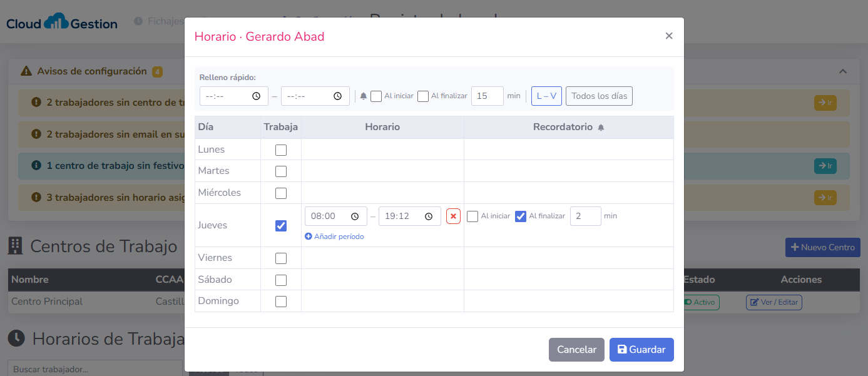The width and height of the screenshot is (868, 376).
Task: Enable Al iniciar reminder for Jueves
Action: tap(472, 216)
